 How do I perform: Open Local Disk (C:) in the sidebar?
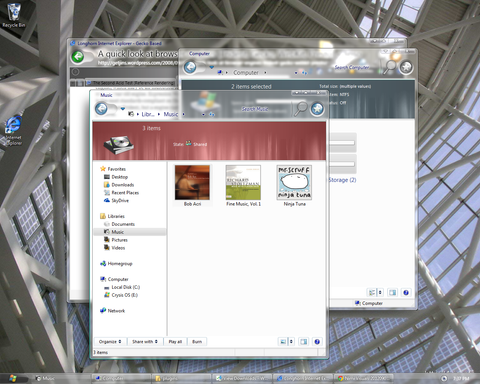click(x=125, y=287)
